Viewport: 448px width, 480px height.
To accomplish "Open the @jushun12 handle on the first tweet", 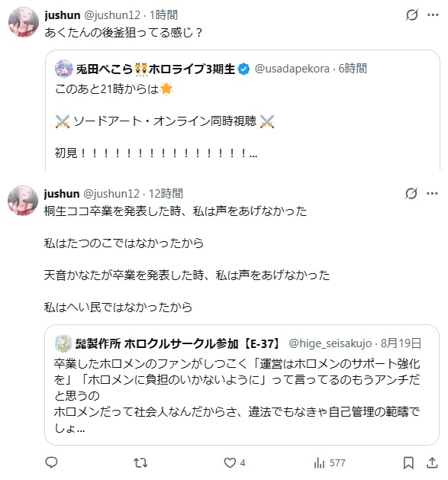I will 112,15.
